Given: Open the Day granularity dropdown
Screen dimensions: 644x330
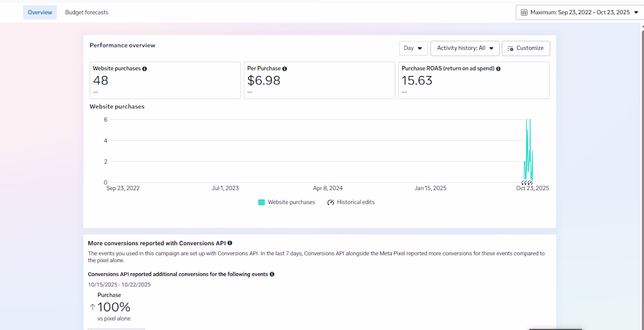Looking at the screenshot, I should pyautogui.click(x=413, y=48).
